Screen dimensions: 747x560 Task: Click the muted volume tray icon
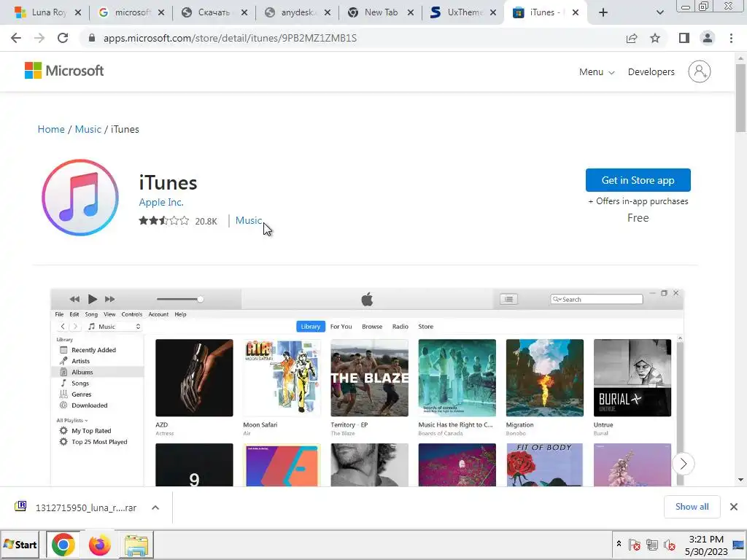[x=670, y=545]
